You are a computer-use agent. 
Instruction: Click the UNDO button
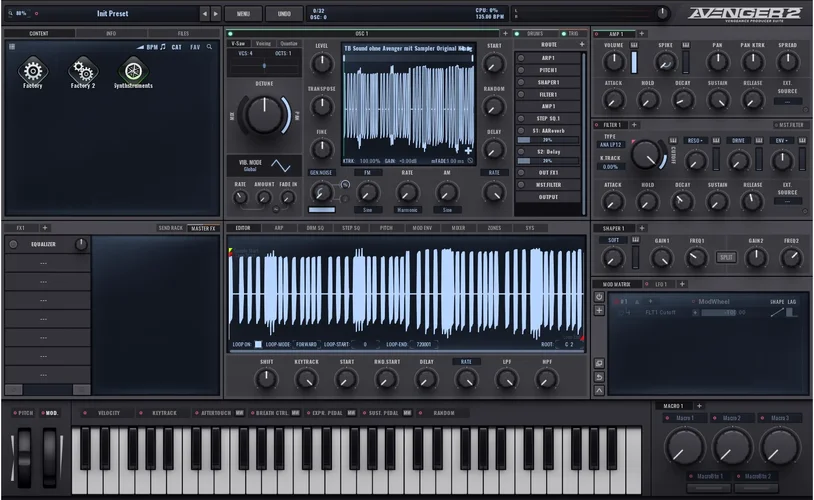click(x=284, y=14)
